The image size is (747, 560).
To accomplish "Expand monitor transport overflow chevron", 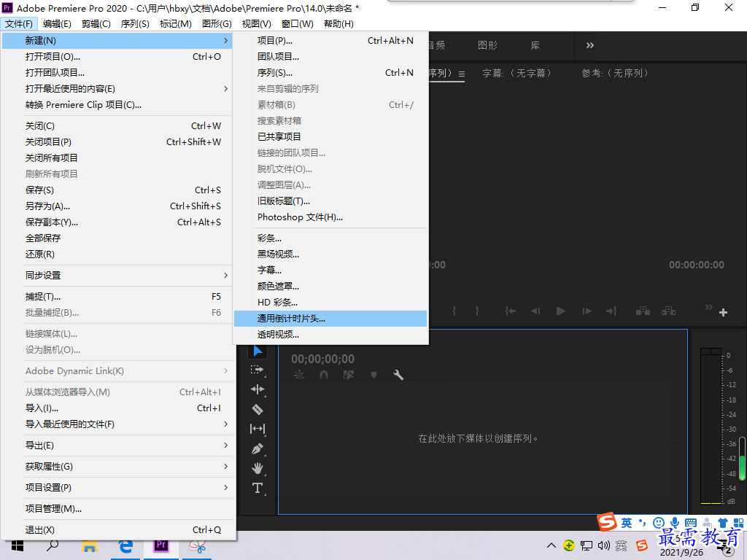I will coord(709,307).
